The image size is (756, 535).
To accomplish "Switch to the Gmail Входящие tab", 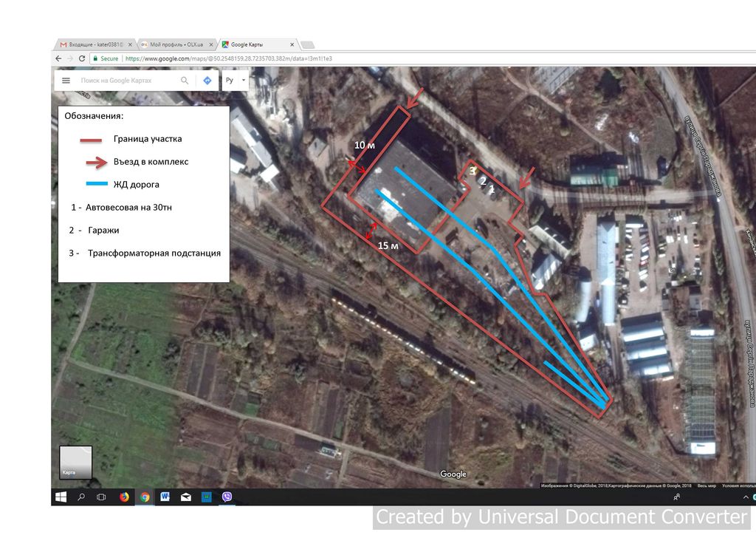I will coord(95,44).
